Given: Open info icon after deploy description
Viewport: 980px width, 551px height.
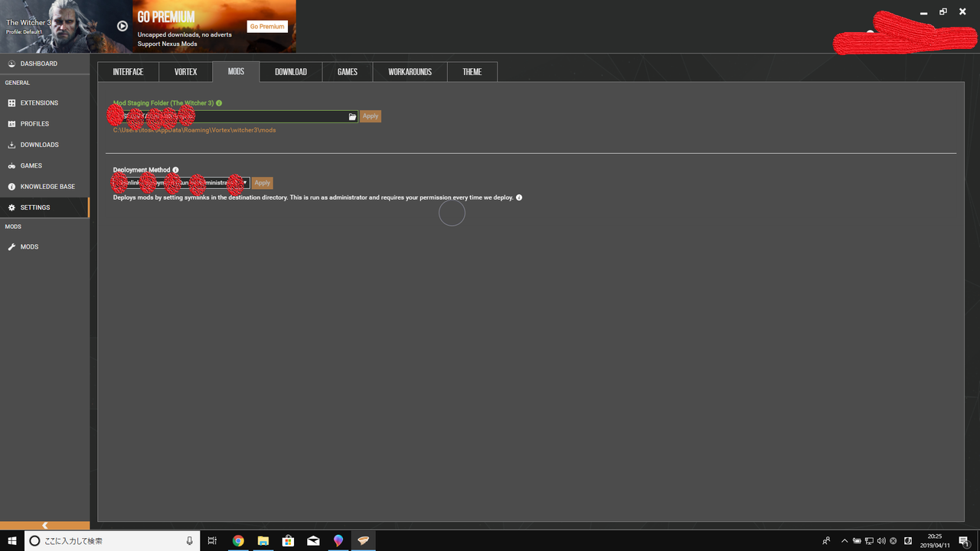Looking at the screenshot, I should [x=519, y=197].
